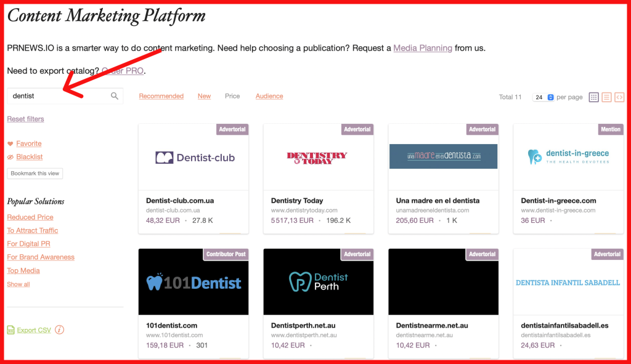Sort results by Recommended

(x=161, y=96)
